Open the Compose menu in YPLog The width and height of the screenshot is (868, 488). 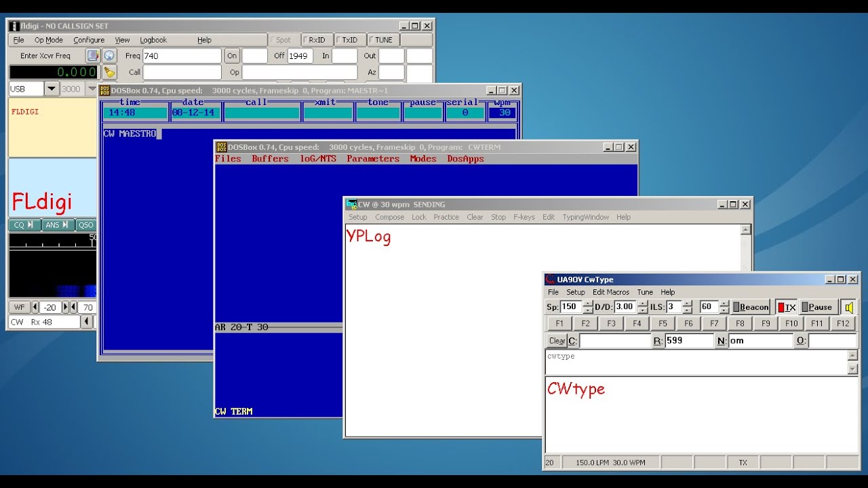[389, 217]
